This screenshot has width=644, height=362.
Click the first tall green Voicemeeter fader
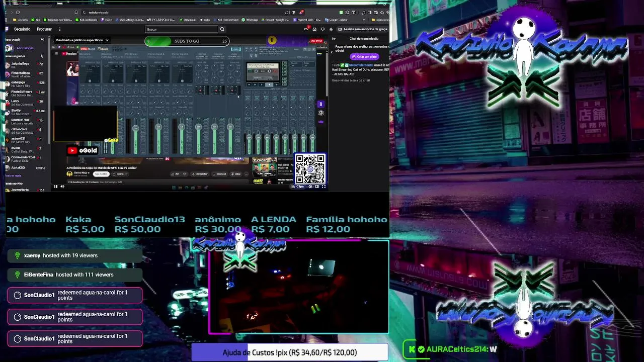click(x=135, y=136)
